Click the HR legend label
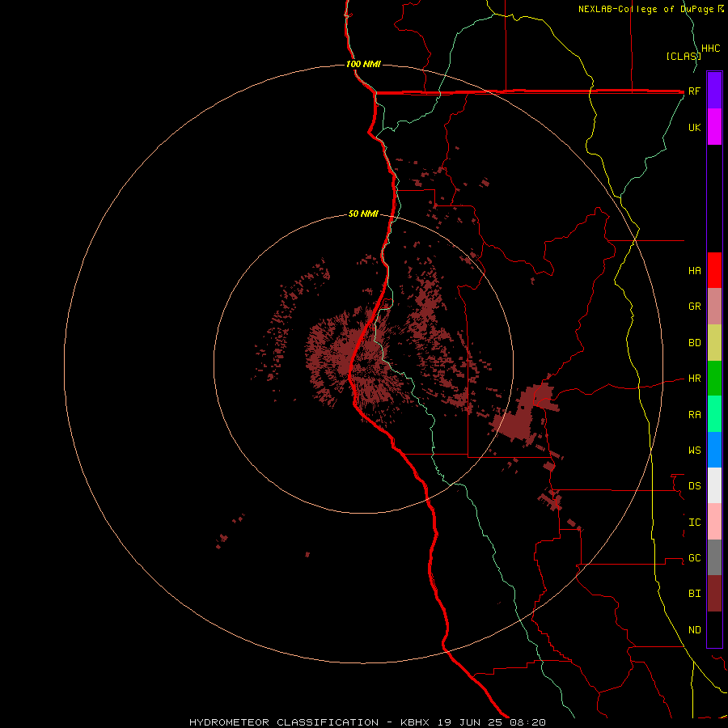 pyautogui.click(x=694, y=379)
